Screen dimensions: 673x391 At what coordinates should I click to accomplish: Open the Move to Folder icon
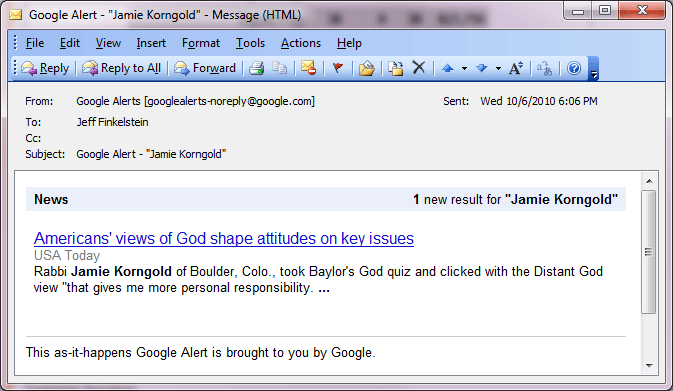click(367, 68)
